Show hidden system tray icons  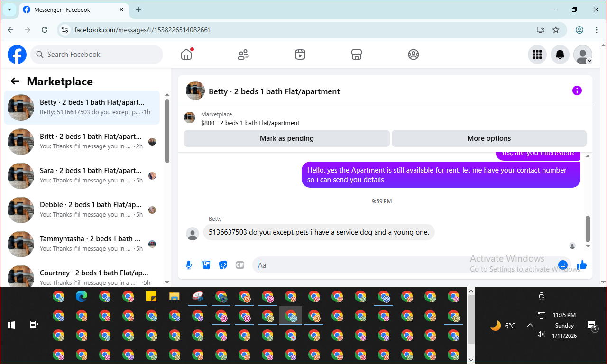[x=530, y=325]
